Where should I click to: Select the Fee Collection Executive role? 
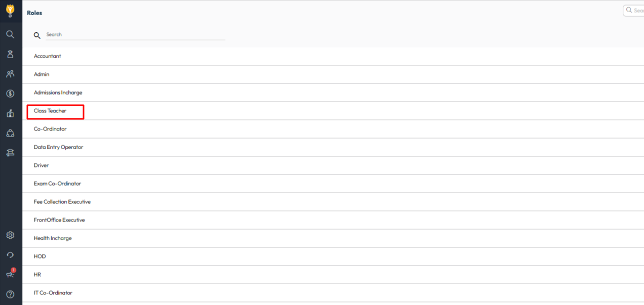tap(62, 202)
